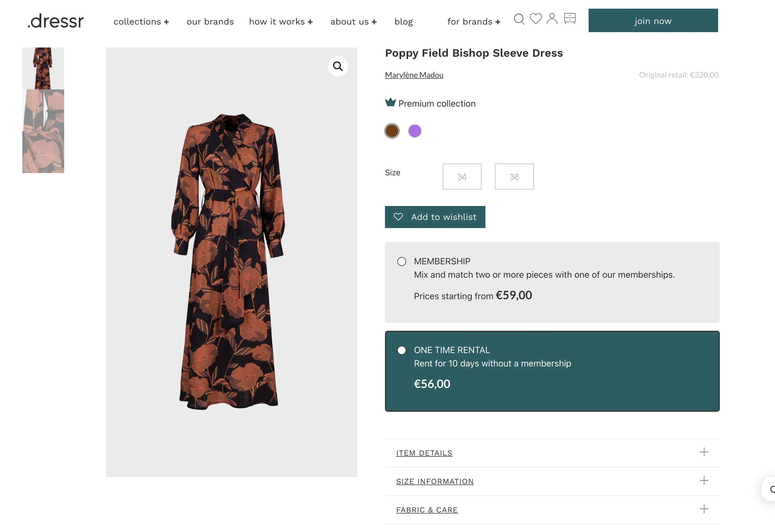The width and height of the screenshot is (775, 532).
Task: Choose size 34
Action: [462, 177]
